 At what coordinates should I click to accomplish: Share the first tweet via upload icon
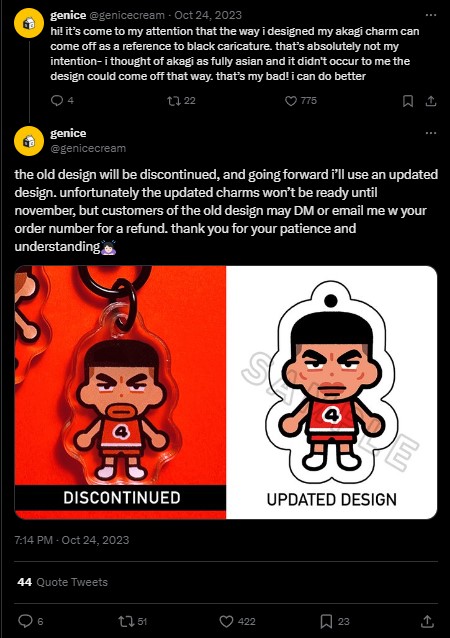click(431, 101)
